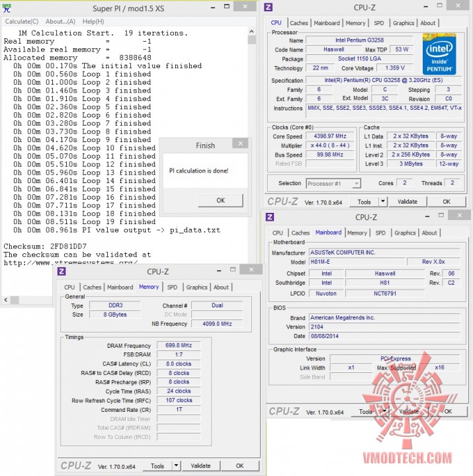The width and height of the screenshot is (473, 476).
Task: Open the Help(H) menu in Super PI
Action: point(93,22)
